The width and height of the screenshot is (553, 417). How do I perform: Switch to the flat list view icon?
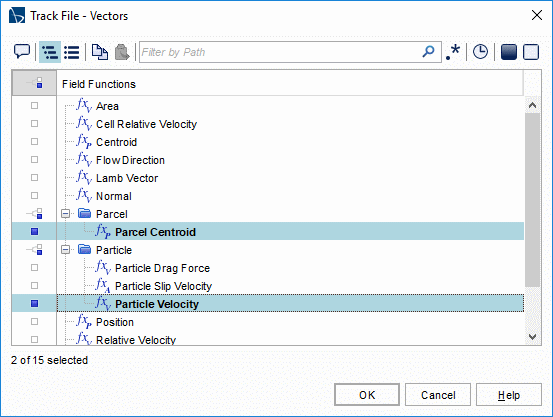click(72, 52)
